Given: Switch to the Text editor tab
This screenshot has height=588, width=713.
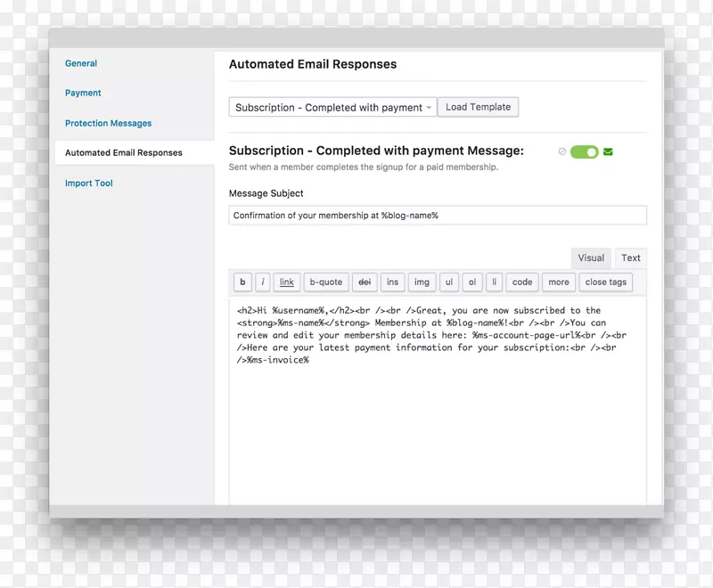Looking at the screenshot, I should point(631,258).
